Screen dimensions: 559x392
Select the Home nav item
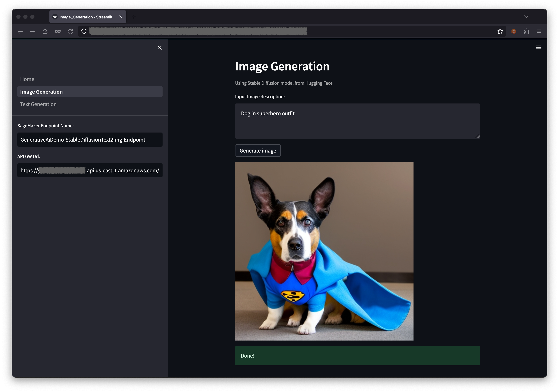(27, 79)
